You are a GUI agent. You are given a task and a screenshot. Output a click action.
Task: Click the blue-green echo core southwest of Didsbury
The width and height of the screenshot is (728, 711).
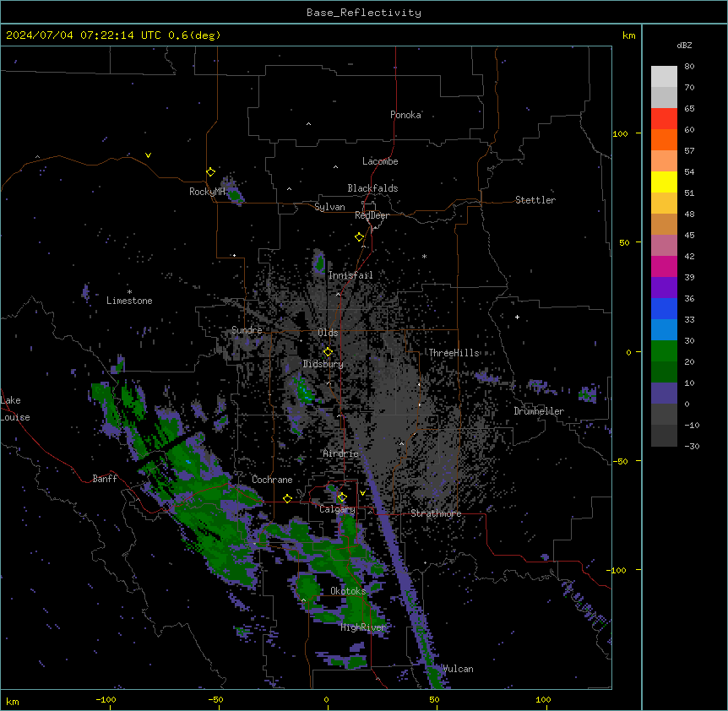(x=305, y=392)
